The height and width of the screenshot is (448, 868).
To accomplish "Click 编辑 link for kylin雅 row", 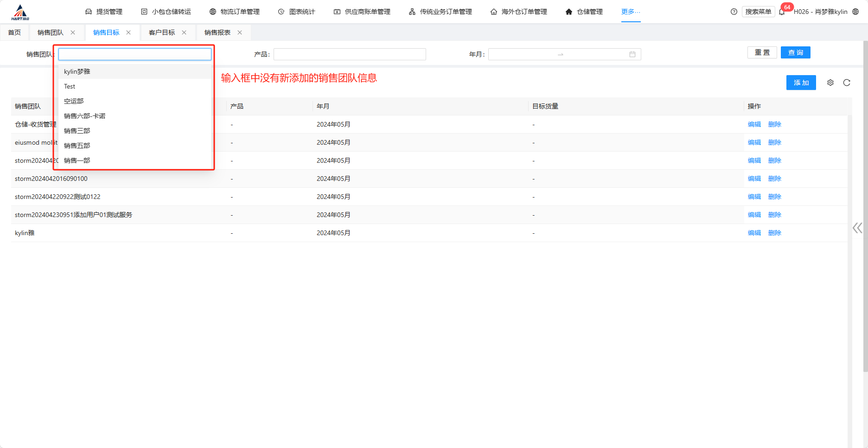I will [x=754, y=233].
